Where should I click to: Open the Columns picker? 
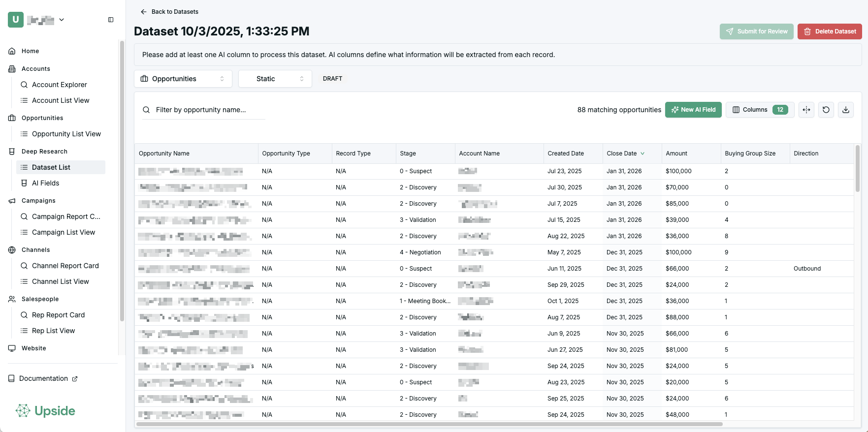[760, 110]
